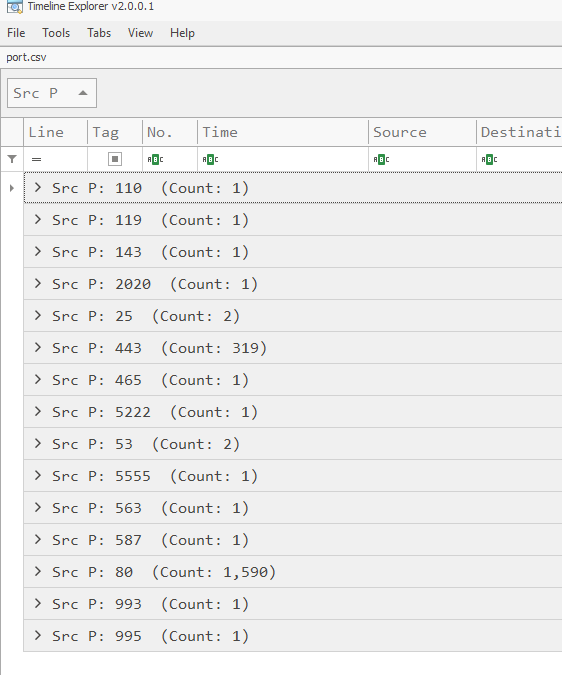562x675 pixels.
Task: Open the File menu
Action: click(x=16, y=33)
